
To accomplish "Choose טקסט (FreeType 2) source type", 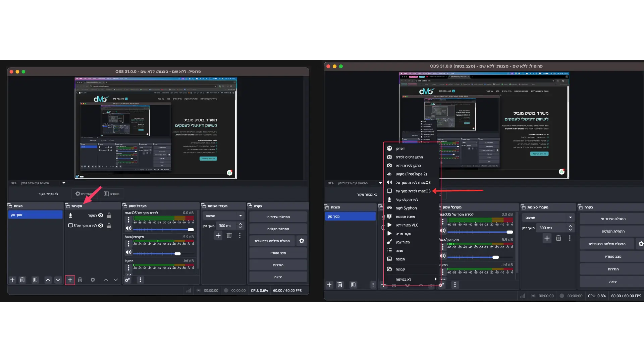I will click(412, 174).
